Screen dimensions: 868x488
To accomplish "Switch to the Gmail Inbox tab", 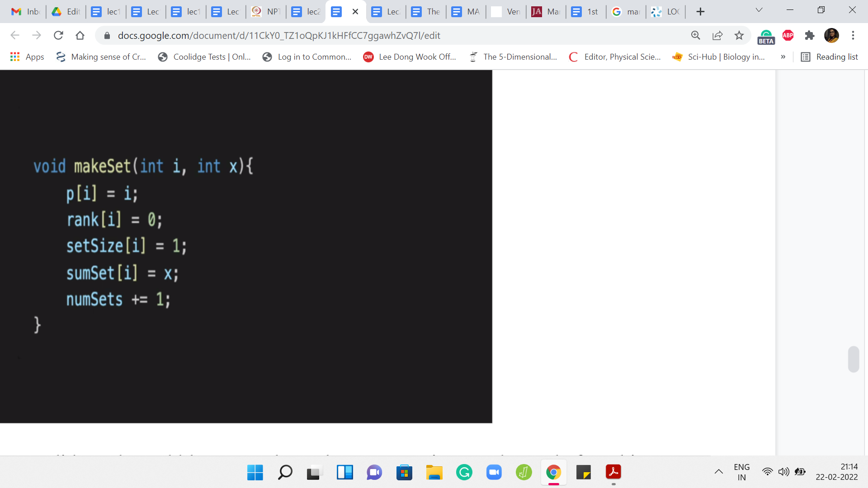I will pyautogui.click(x=25, y=12).
